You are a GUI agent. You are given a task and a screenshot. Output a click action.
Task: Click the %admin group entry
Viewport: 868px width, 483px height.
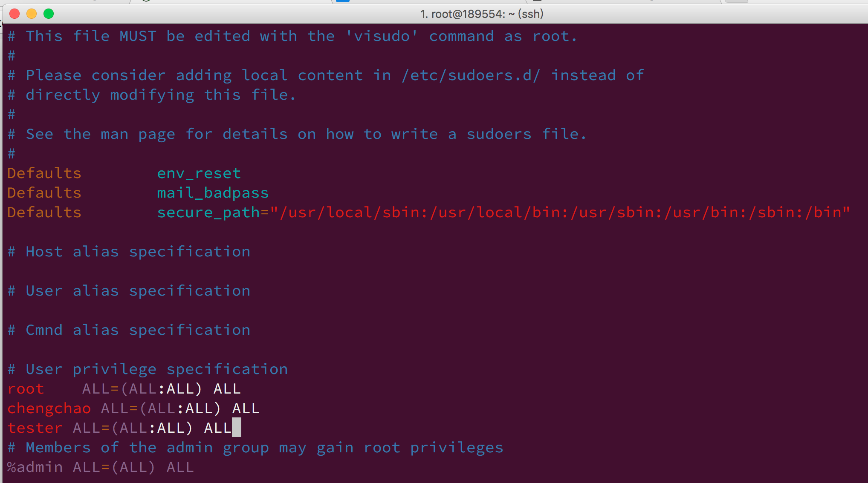(x=35, y=467)
